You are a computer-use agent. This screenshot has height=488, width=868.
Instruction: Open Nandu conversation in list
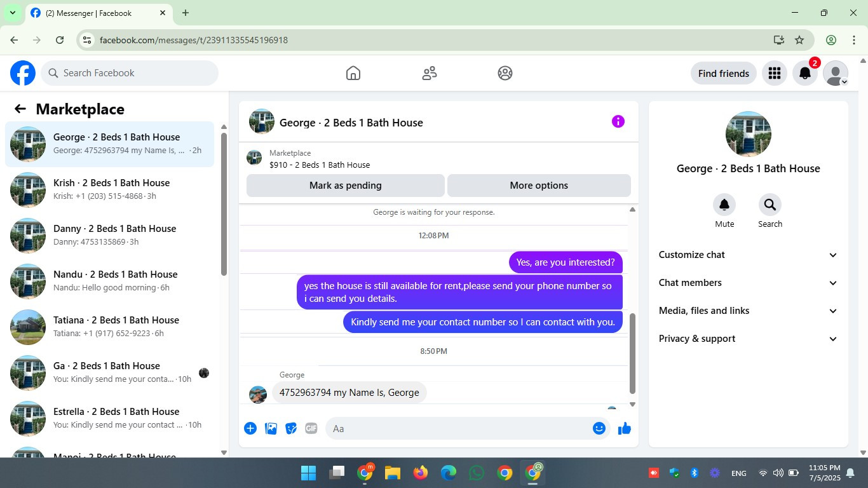coord(109,281)
